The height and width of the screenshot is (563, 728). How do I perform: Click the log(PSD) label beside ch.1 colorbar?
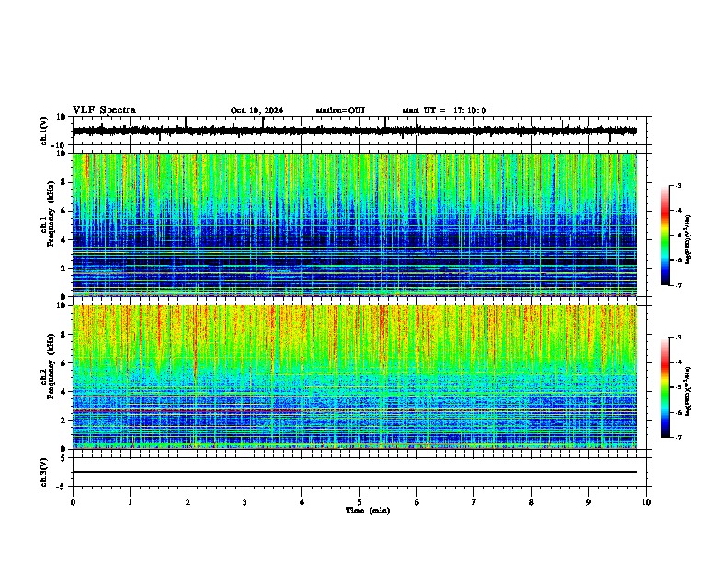point(688,239)
